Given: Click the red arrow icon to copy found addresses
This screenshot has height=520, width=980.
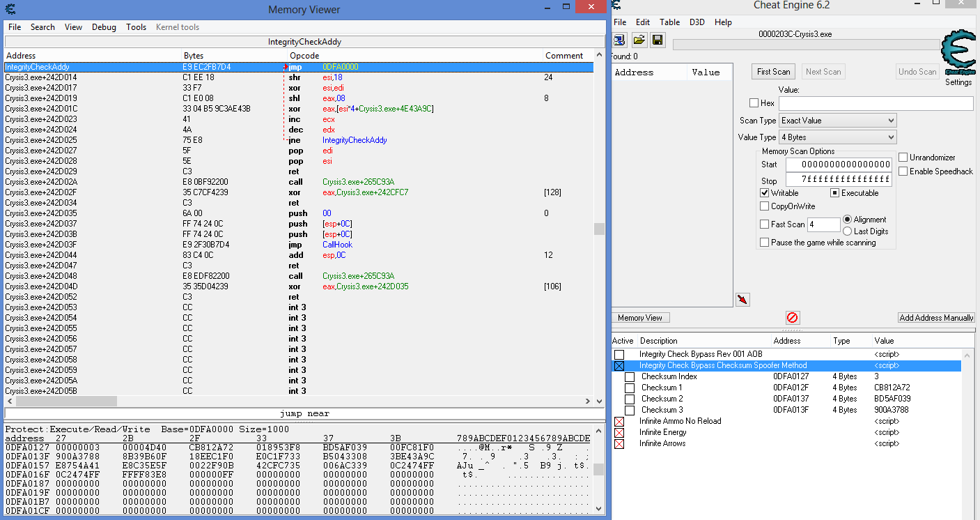Looking at the screenshot, I should tap(742, 299).
